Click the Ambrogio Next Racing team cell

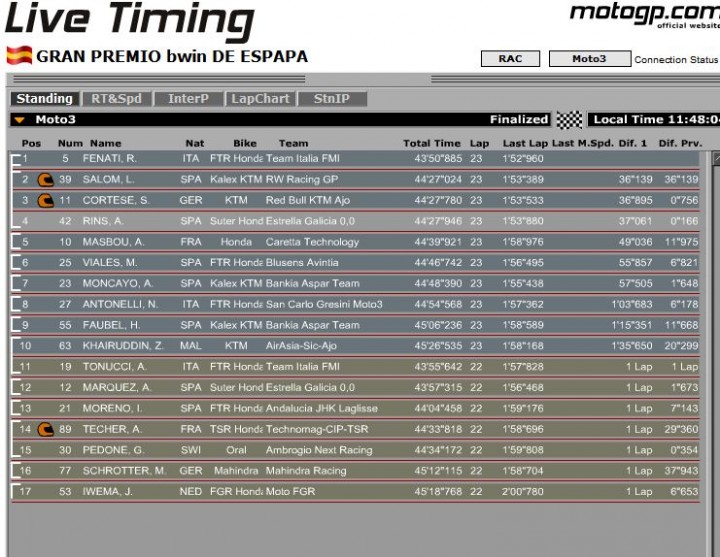[319, 450]
